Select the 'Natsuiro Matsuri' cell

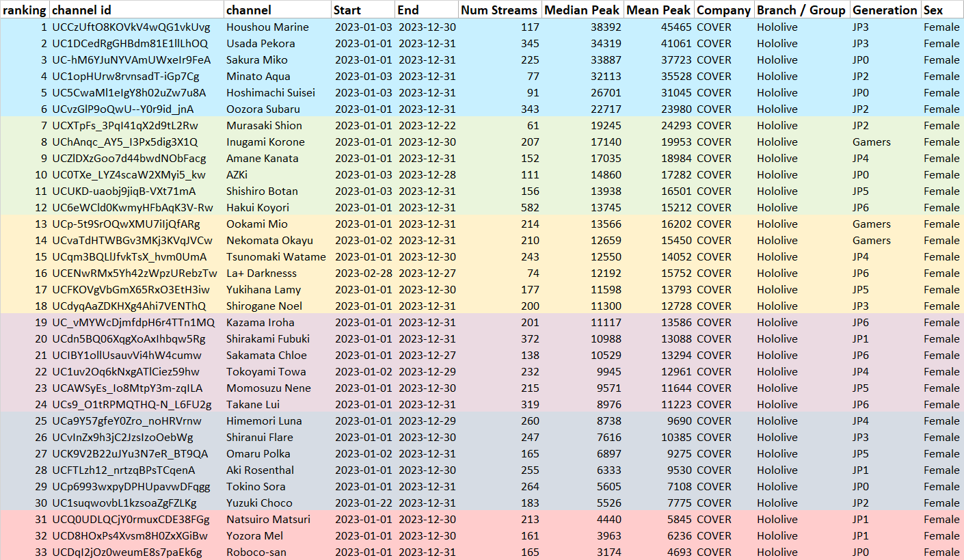[278, 520]
